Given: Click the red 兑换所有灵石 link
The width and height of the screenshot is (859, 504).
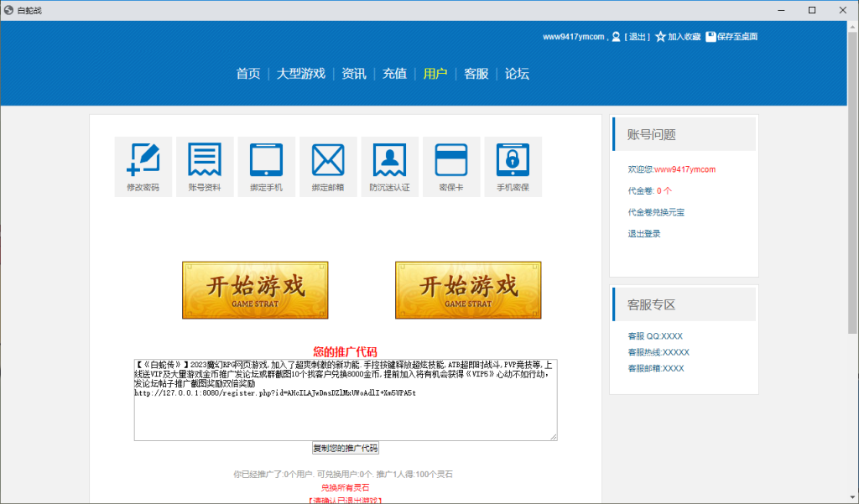Looking at the screenshot, I should (x=345, y=487).
